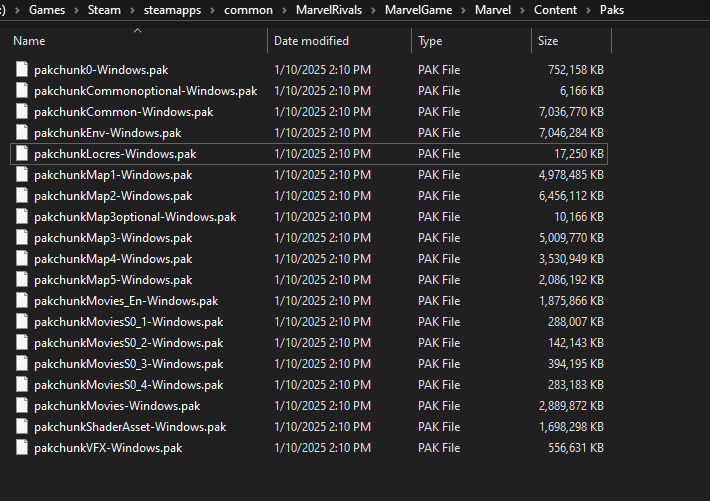Click the pakchunkMovies_En-Windows.pak file icon

pos(22,300)
